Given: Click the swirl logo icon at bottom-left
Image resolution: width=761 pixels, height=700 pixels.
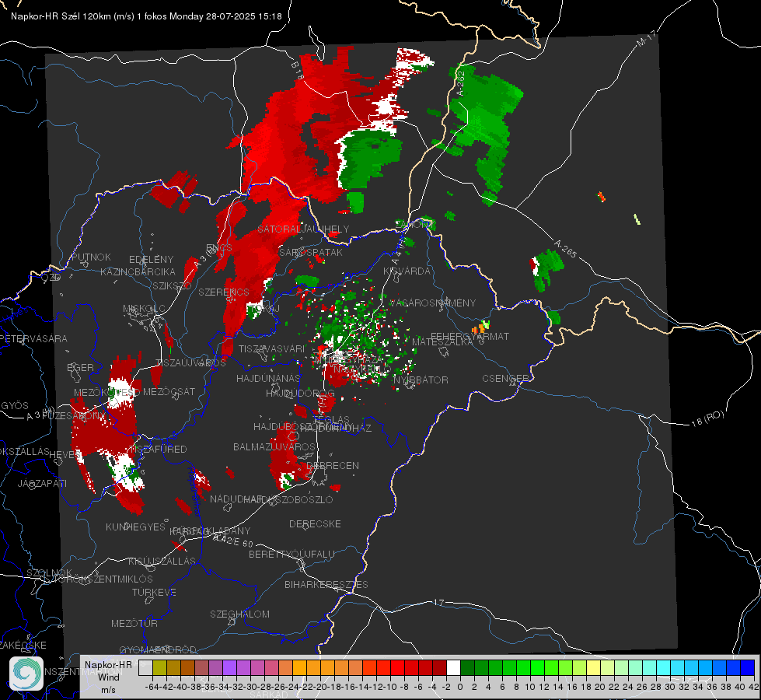Looking at the screenshot, I should pos(26,674).
